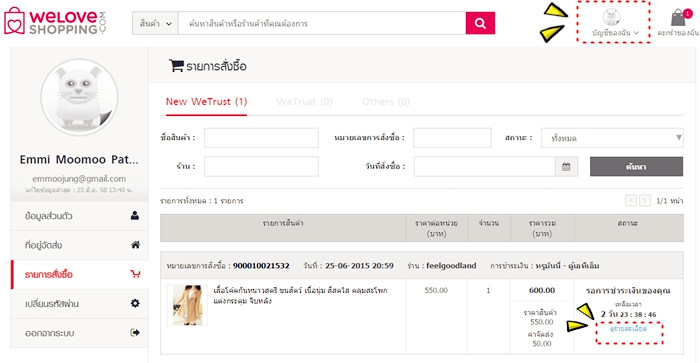
Task: Select the New WeTrust (1) tab
Action: pos(206,102)
